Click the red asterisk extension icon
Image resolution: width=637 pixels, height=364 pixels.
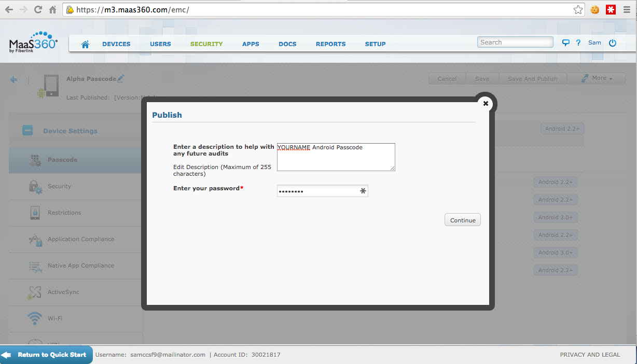click(x=611, y=9)
